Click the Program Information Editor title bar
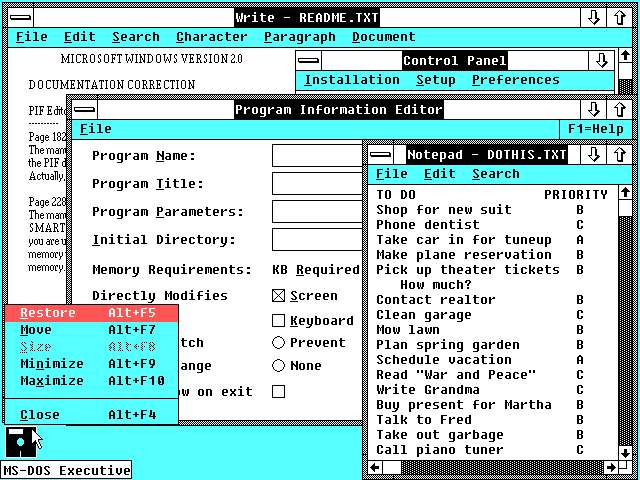Screen dimensions: 640x480 (x=339, y=109)
